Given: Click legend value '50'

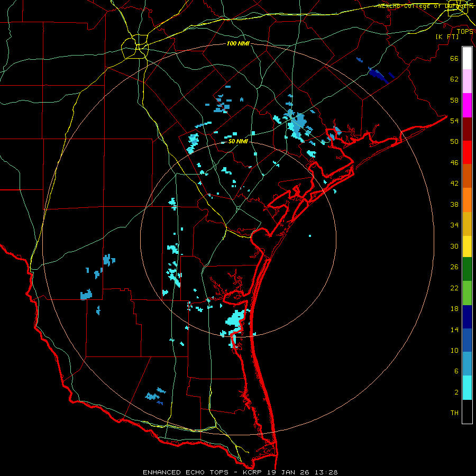Looking at the screenshot, I should 454,141.
